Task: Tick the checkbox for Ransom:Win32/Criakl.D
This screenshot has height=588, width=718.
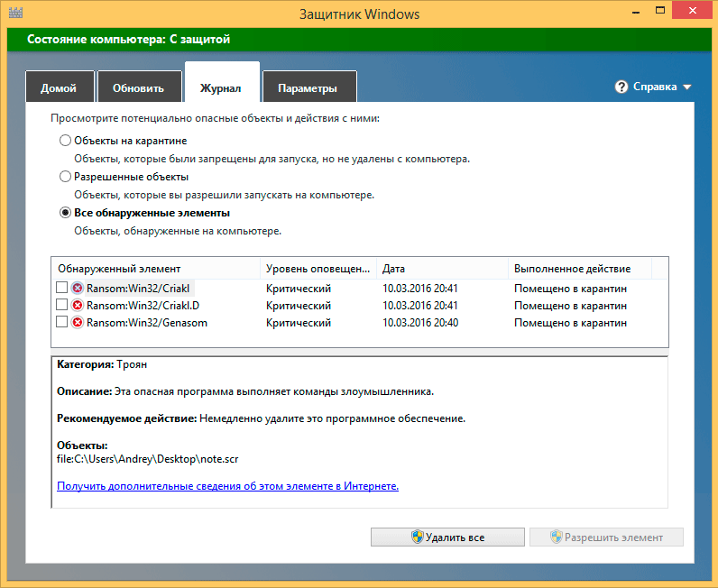Action: point(61,306)
